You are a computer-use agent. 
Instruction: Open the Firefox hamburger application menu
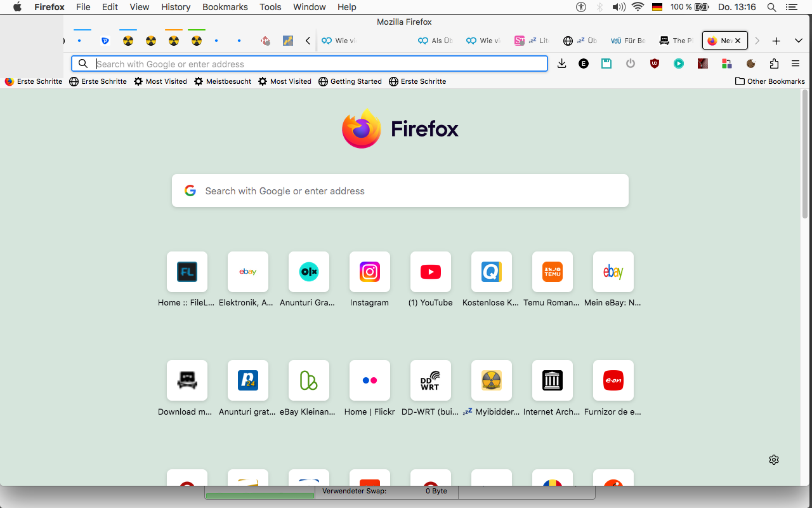796,63
